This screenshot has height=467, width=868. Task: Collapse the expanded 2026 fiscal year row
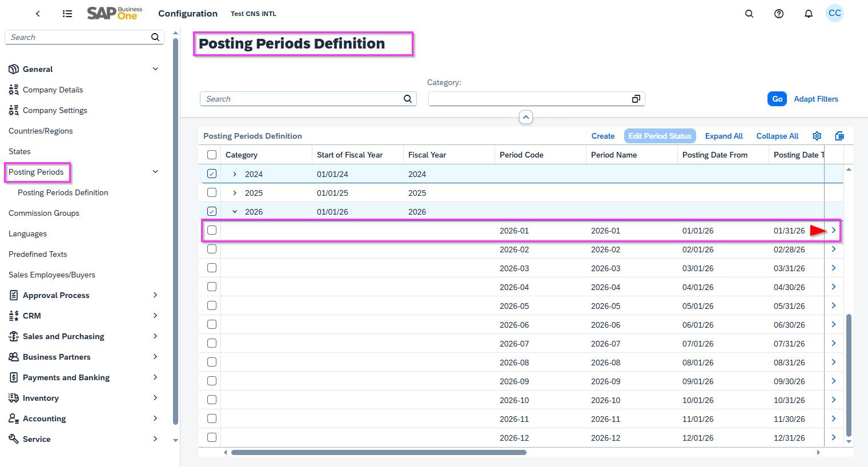pyautogui.click(x=234, y=211)
